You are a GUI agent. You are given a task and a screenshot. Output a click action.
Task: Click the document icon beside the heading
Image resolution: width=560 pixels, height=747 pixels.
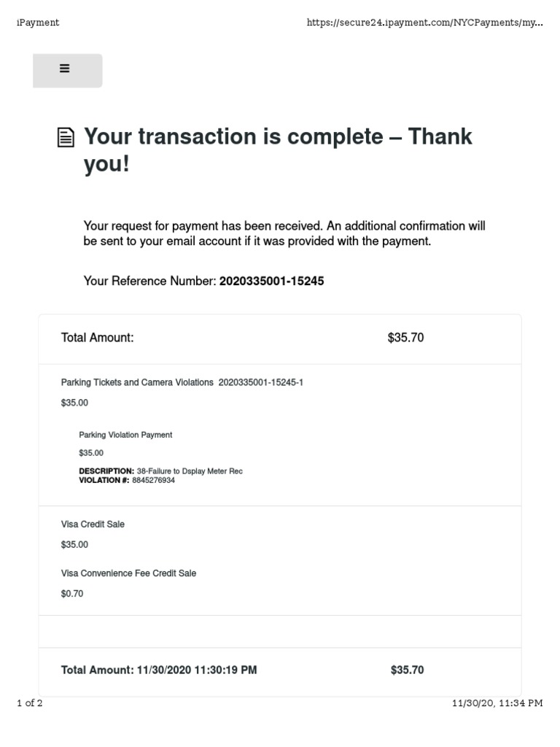click(66, 138)
